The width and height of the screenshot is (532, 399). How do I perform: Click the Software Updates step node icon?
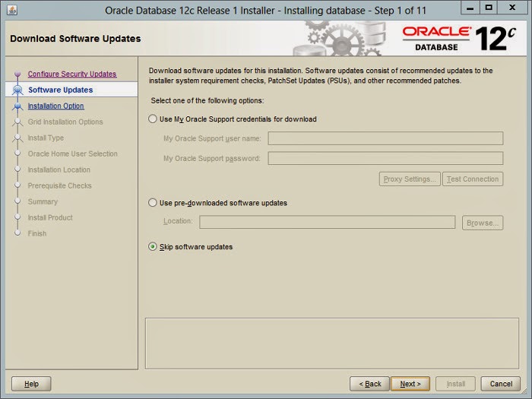(17, 90)
